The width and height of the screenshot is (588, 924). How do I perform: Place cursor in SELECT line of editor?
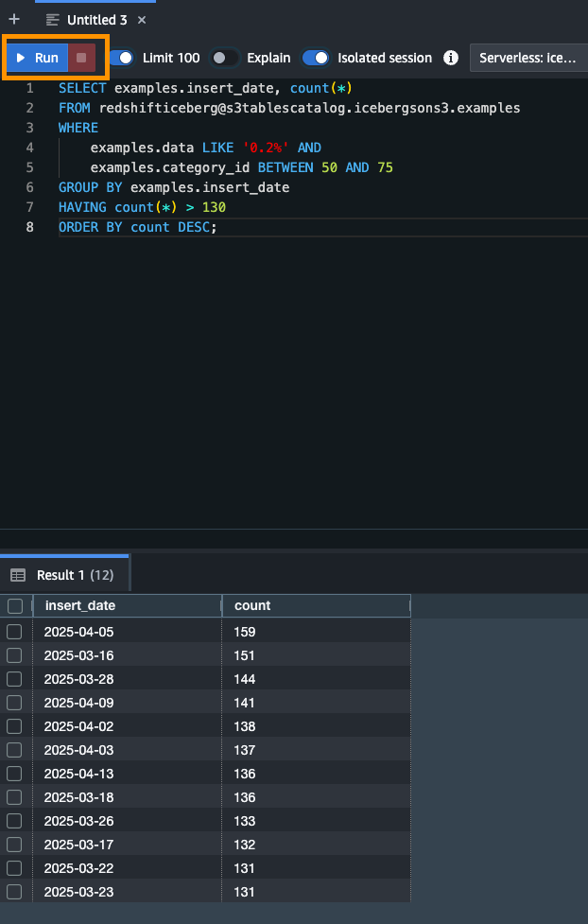coord(205,88)
